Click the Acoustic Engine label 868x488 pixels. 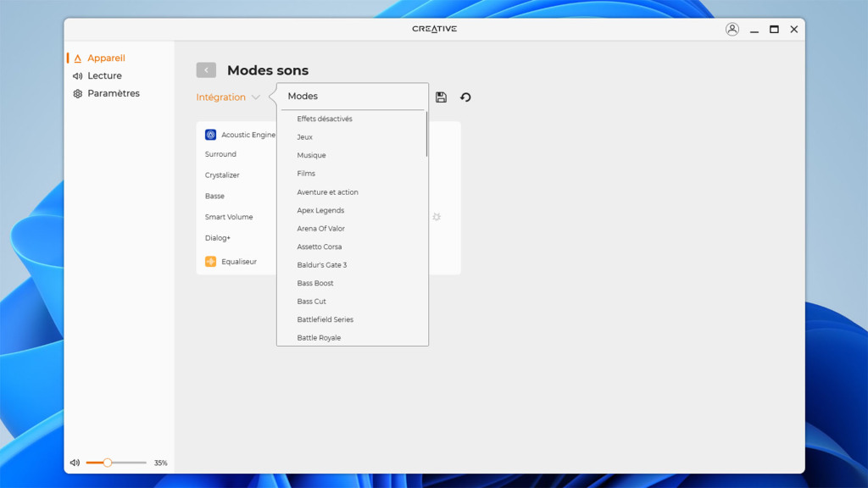(248, 135)
